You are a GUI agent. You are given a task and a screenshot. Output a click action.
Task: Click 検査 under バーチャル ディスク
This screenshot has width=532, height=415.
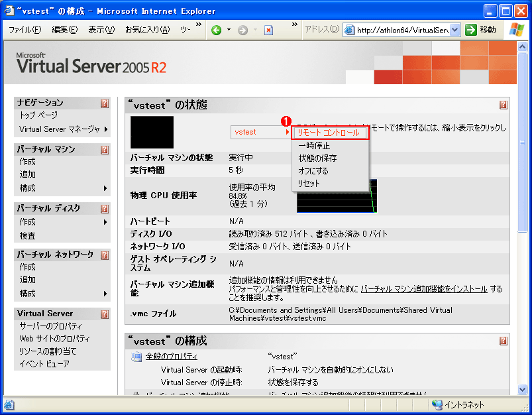[x=27, y=236]
